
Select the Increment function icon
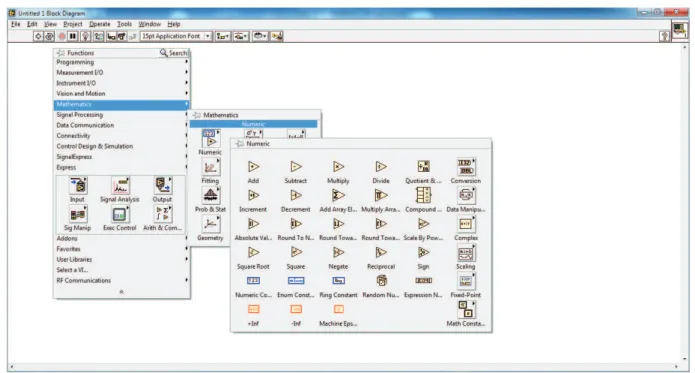tap(254, 195)
